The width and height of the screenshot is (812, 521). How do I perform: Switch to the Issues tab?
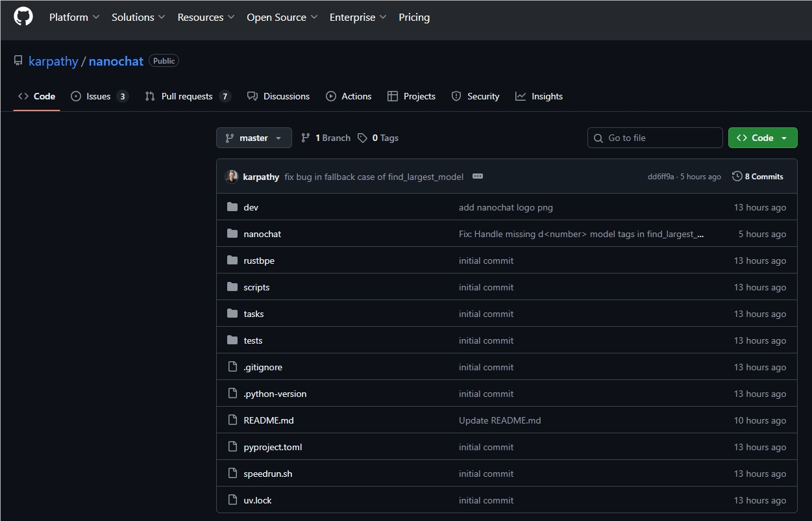point(99,96)
